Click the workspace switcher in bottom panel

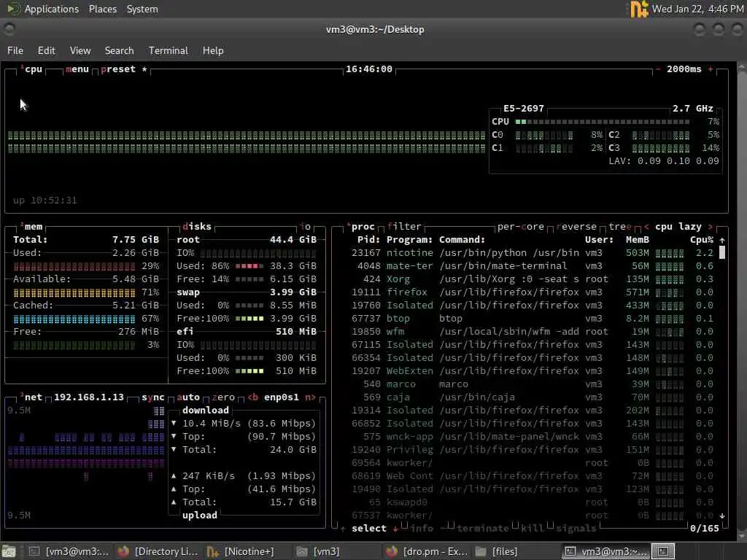pyautogui.click(x=662, y=551)
